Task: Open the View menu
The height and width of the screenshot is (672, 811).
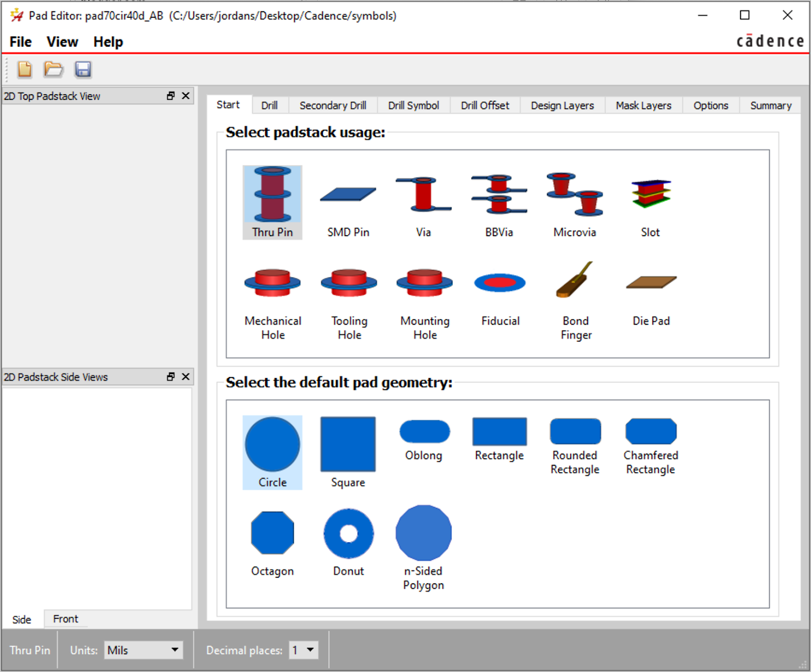Action: pos(62,42)
